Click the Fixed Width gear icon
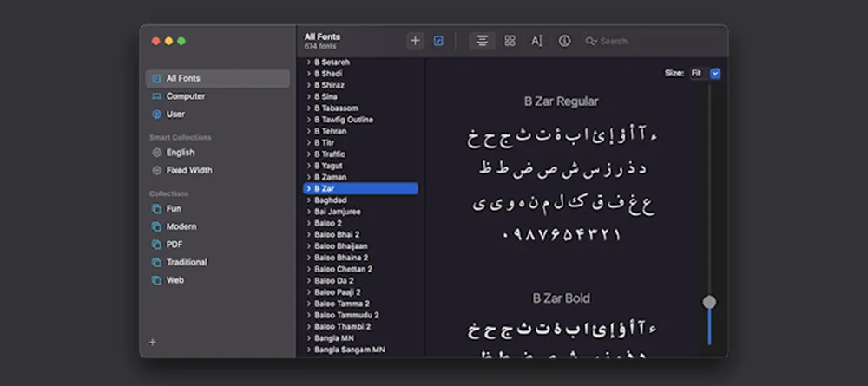Image resolution: width=868 pixels, height=386 pixels. pyautogui.click(x=156, y=170)
